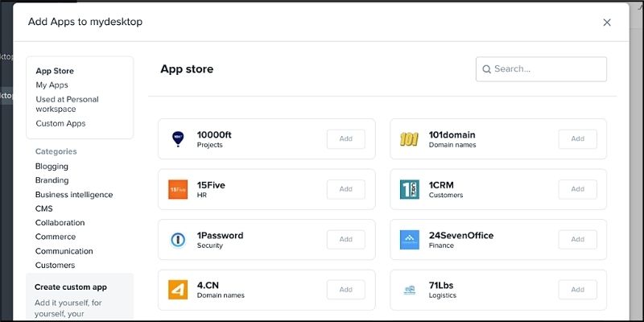Filter by Commerce category

(56, 237)
